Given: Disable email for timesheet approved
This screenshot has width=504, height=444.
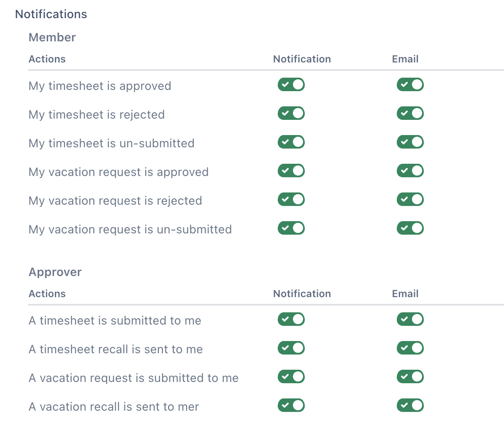Looking at the screenshot, I should (x=410, y=85).
